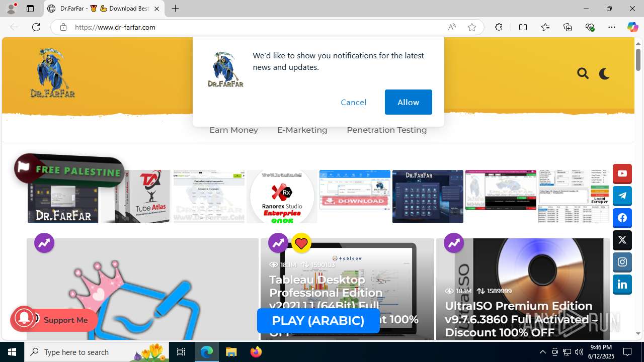This screenshot has width=644, height=362.
Task: Open the Ranorex Studio Enterprise thumbnail
Action: point(282,197)
